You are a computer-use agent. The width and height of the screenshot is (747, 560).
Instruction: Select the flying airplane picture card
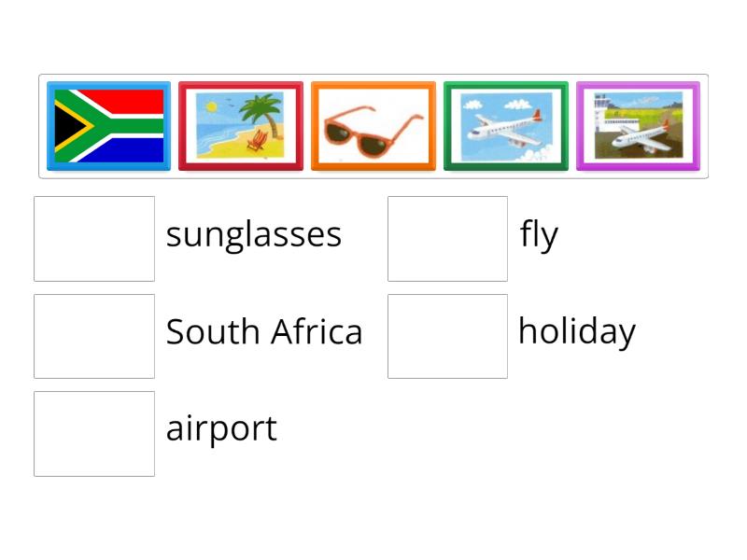[505, 126]
